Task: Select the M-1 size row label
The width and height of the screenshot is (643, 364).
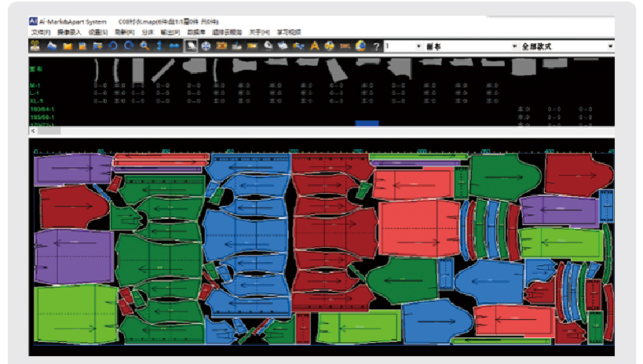Action: pos(35,85)
